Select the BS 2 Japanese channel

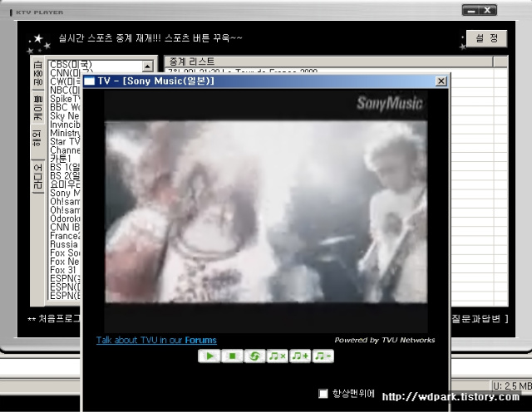point(65,175)
